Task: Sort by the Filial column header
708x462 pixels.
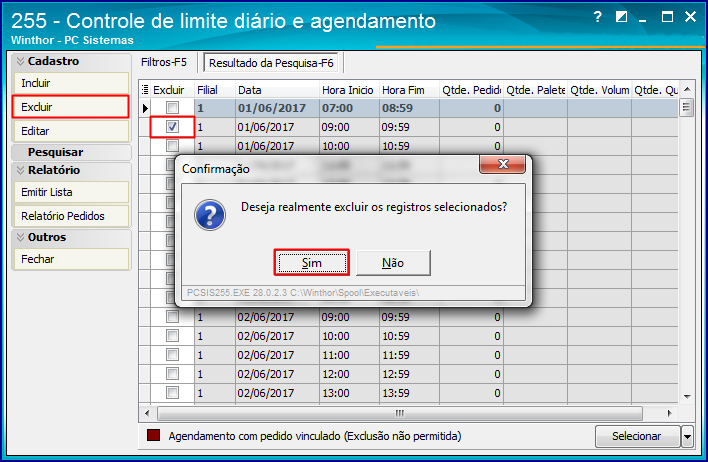Action: click(214, 90)
